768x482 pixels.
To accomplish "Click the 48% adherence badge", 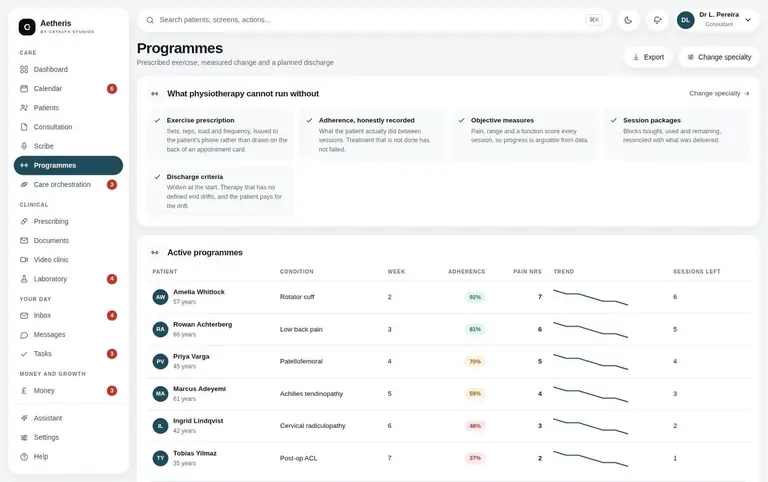I will (x=475, y=426).
